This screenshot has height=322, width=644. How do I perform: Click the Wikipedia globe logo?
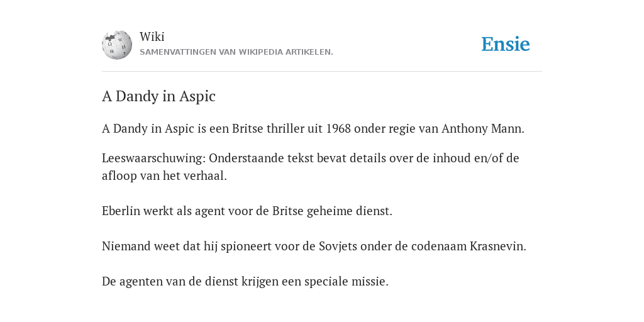(x=117, y=45)
